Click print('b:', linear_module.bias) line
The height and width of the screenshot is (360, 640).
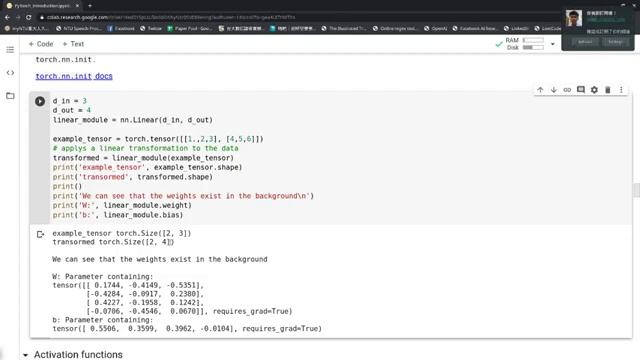pyautogui.click(x=118, y=215)
